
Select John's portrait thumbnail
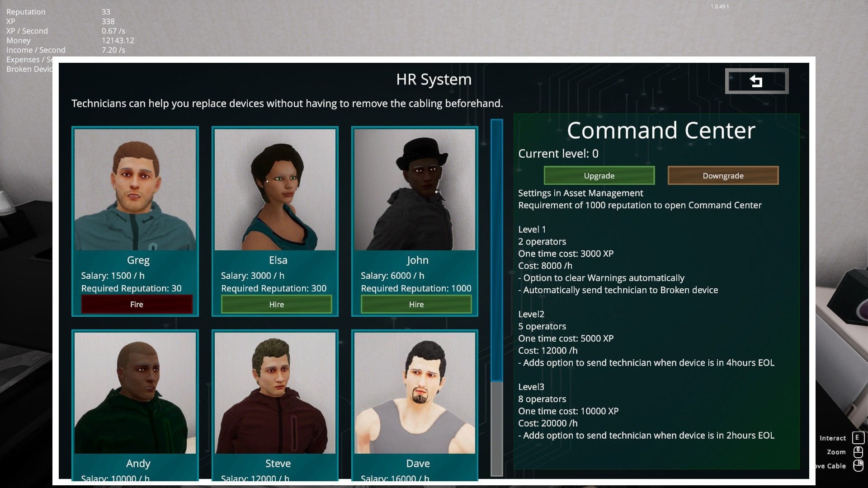pos(415,189)
